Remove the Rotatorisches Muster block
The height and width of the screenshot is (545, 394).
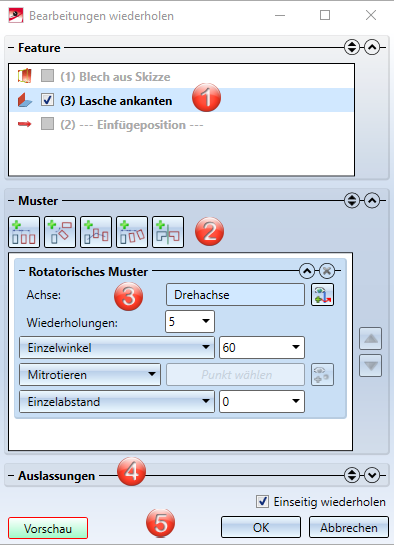point(327,271)
